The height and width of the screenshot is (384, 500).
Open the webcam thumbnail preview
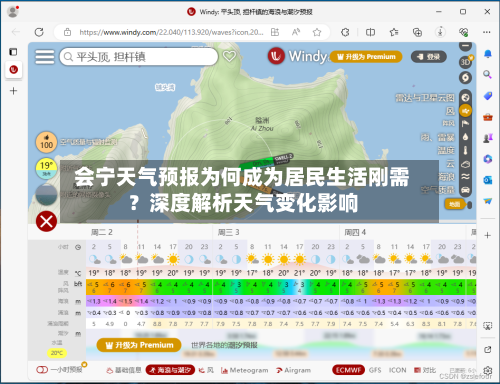coord(46,194)
